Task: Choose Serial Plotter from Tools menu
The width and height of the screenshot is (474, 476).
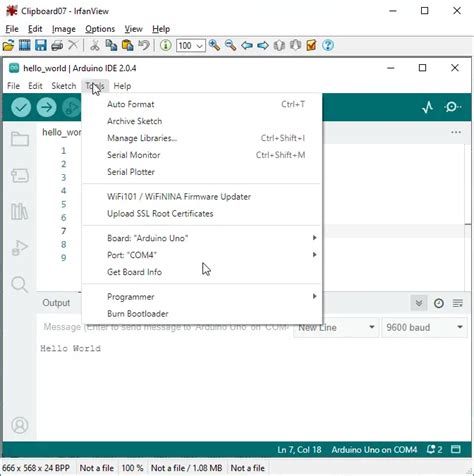Action: point(202,172)
